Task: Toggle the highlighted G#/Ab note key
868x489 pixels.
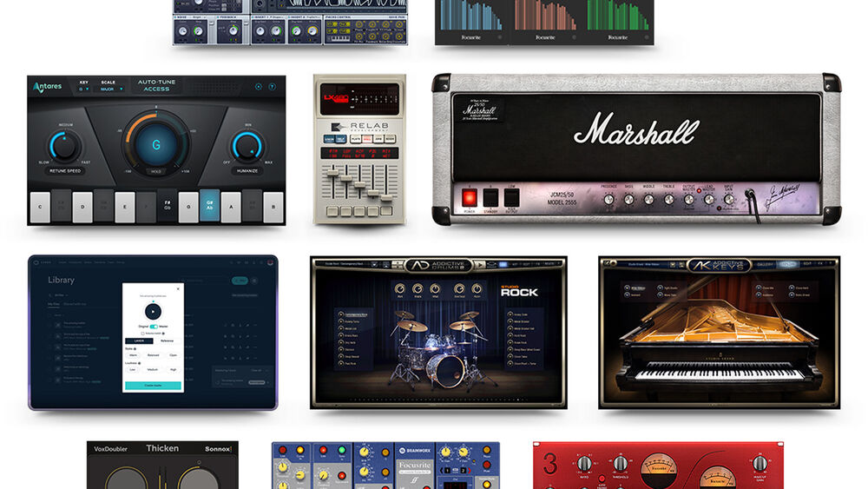Action: (210, 206)
